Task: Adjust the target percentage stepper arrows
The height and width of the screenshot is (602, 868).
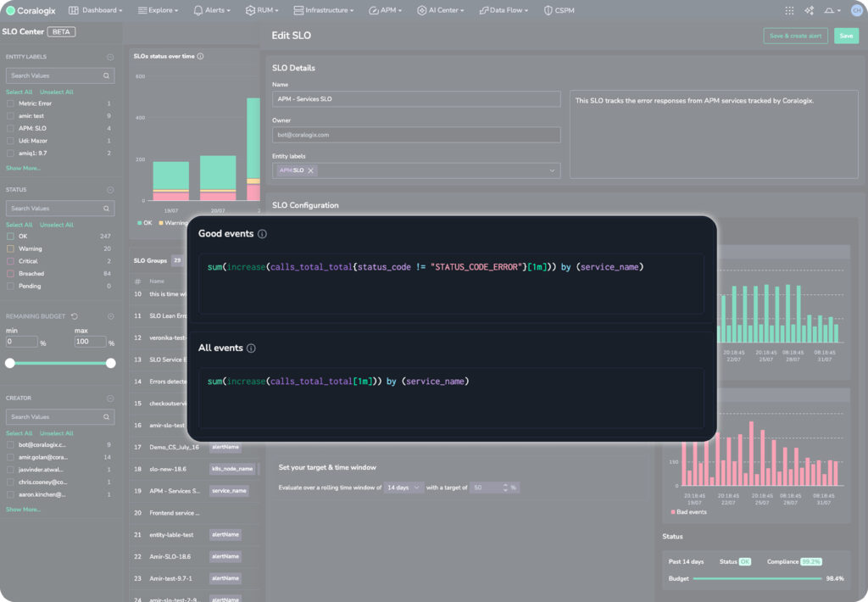Action: coord(505,488)
